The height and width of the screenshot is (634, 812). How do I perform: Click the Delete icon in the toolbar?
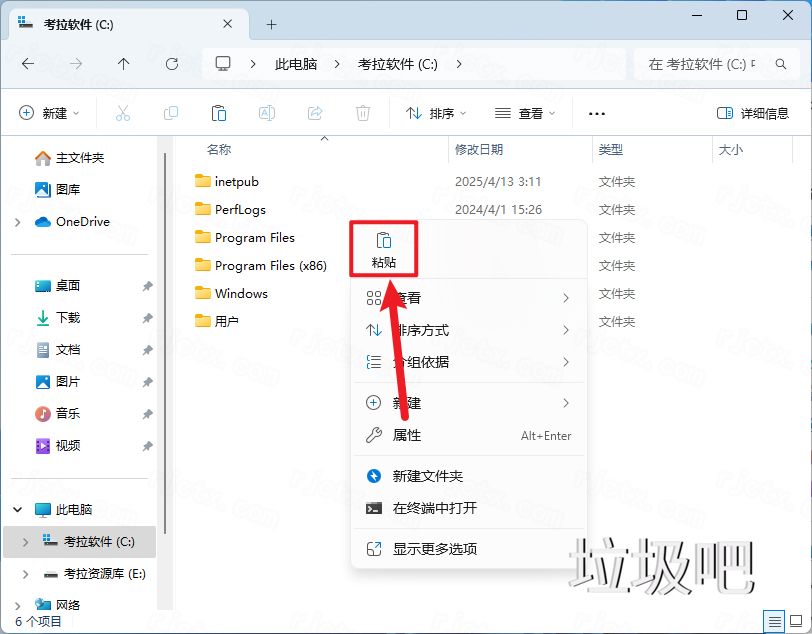coord(363,113)
